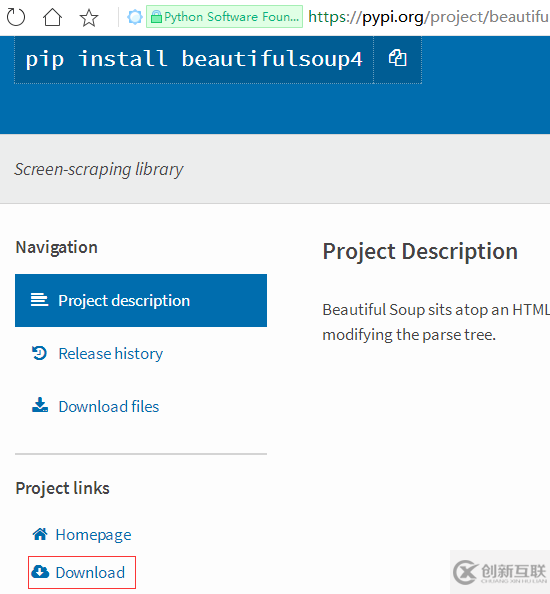Open the Homepage project link
Image resolution: width=550 pixels, height=594 pixels.
point(93,535)
